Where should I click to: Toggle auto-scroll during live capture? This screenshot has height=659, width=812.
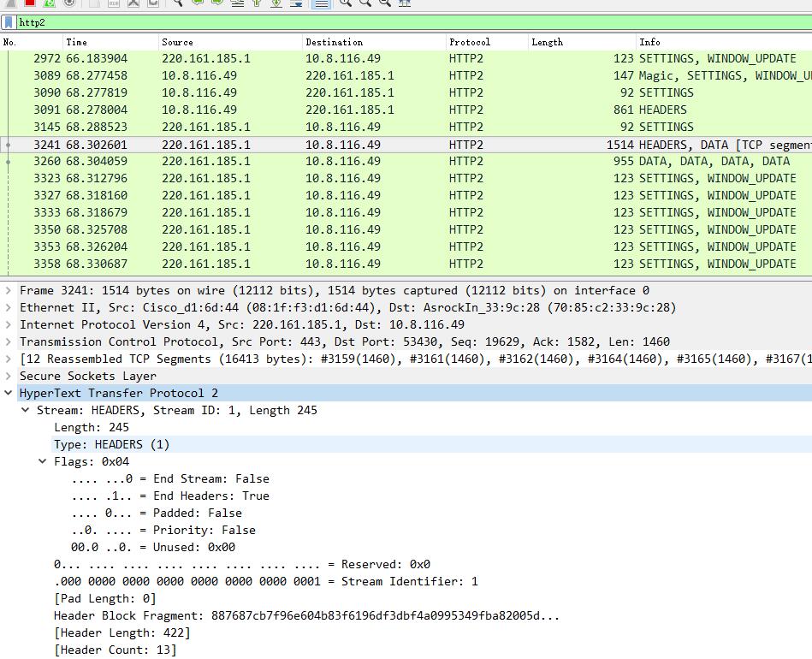pos(296,3)
